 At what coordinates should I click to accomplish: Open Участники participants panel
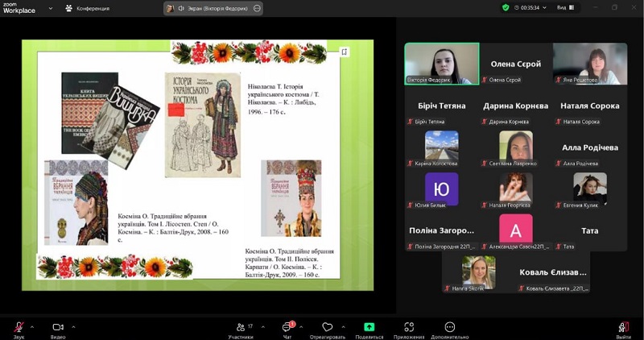[240, 327]
